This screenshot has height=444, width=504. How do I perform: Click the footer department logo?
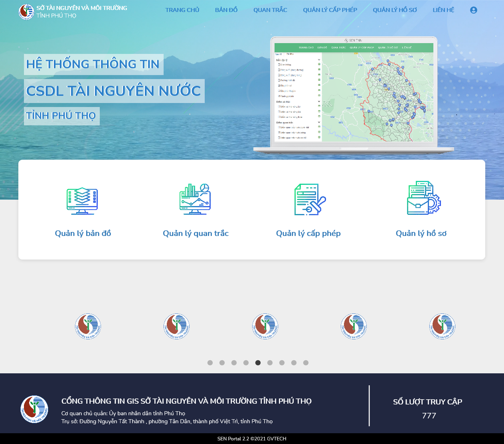click(34, 409)
